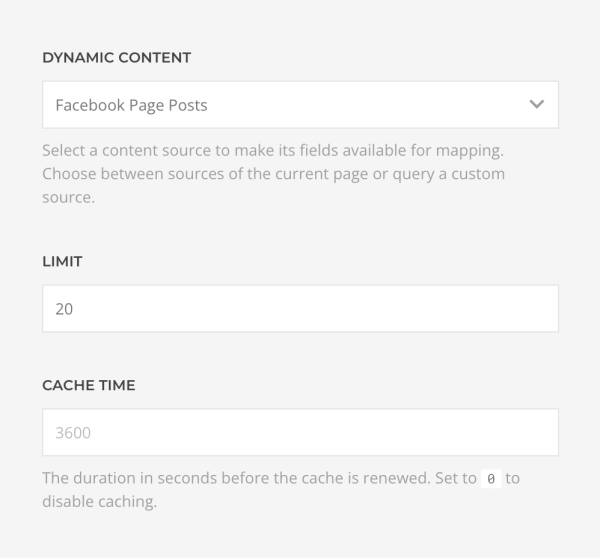
Task: Click the 3600 placeholder in Cache Time
Action: tap(73, 433)
